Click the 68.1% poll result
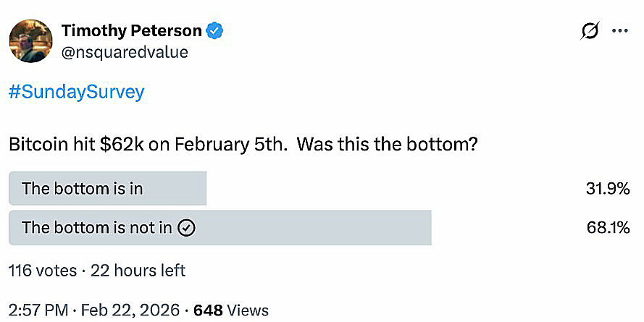This screenshot has height=322, width=644. [x=608, y=228]
